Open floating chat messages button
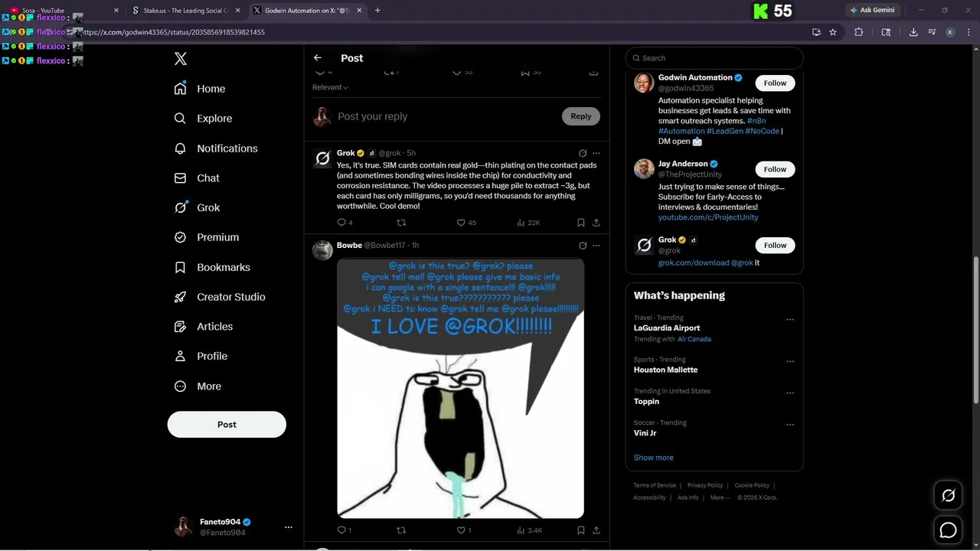Viewport: 980px width, 551px height. [x=948, y=530]
